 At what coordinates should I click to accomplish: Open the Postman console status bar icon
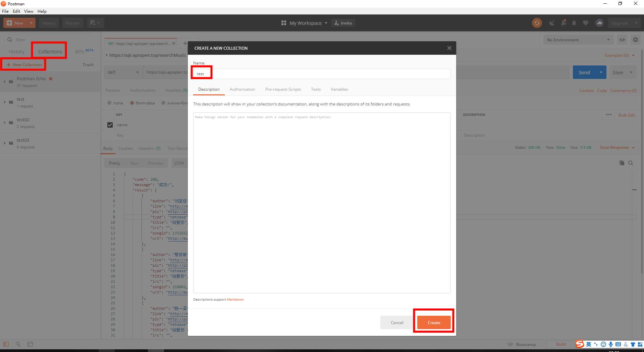pyautogui.click(x=30, y=344)
